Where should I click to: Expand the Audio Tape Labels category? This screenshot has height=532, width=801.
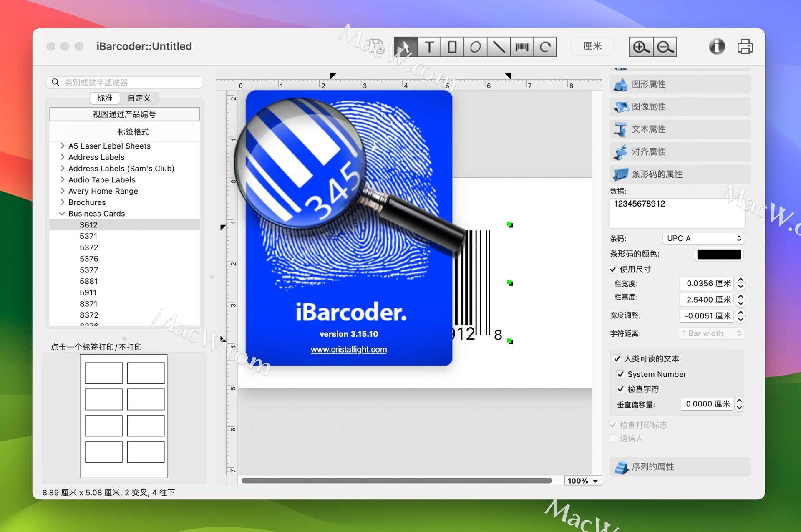63,179
